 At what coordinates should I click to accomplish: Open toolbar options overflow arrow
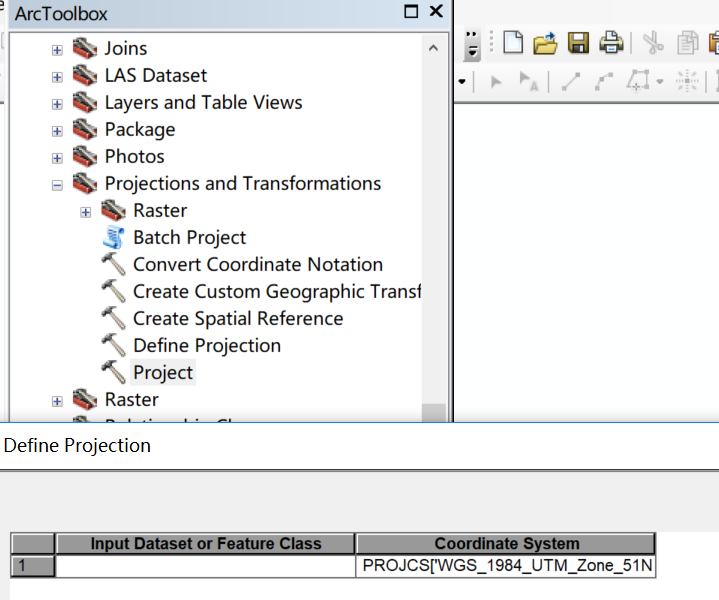(472, 46)
